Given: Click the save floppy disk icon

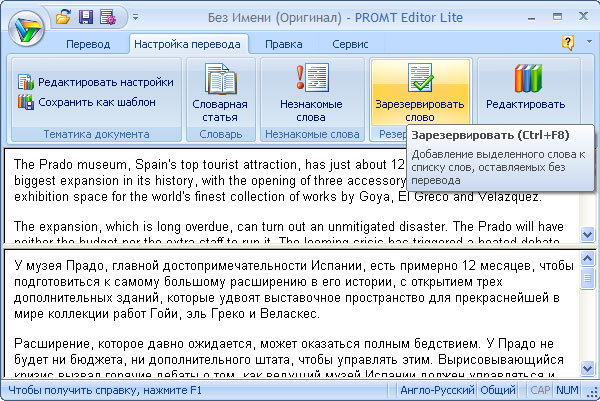Looking at the screenshot, I should point(86,17).
